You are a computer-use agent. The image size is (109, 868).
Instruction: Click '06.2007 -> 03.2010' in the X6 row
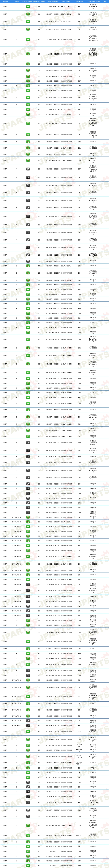point(53,836)
